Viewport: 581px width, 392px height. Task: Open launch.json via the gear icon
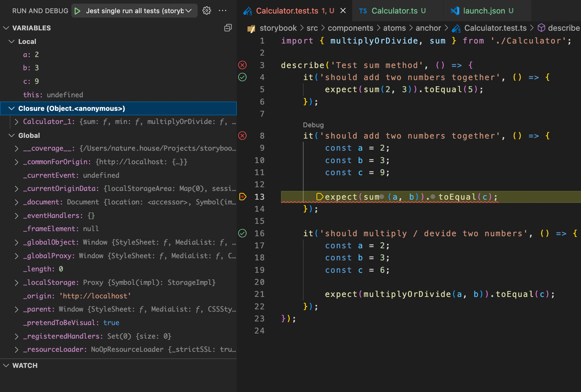coord(207,11)
